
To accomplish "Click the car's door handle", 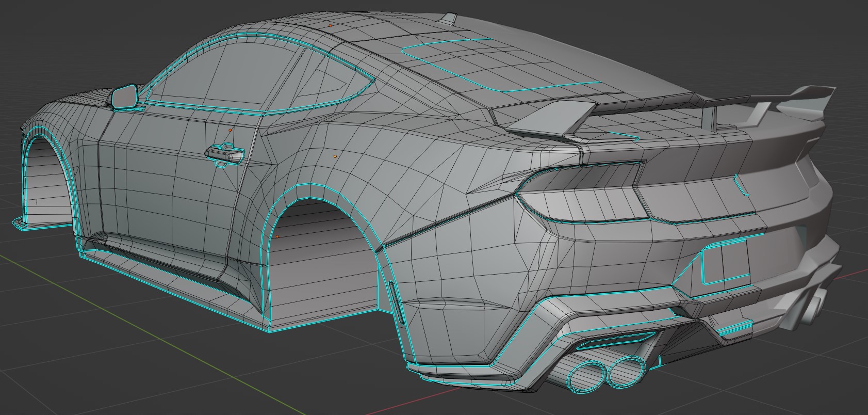I will tap(224, 154).
